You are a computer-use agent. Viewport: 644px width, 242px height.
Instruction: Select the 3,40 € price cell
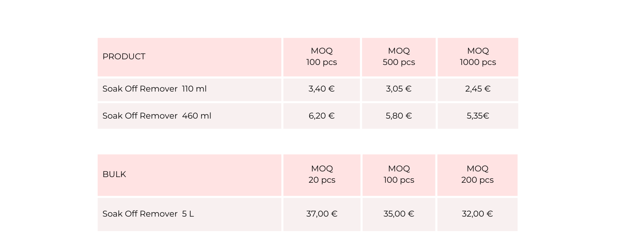click(x=322, y=89)
